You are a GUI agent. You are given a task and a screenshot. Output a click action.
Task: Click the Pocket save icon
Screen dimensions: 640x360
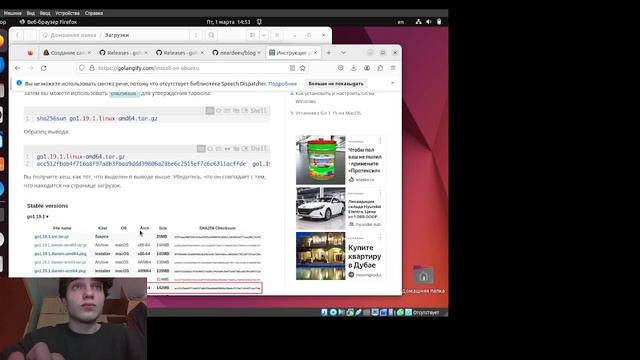click(x=340, y=68)
